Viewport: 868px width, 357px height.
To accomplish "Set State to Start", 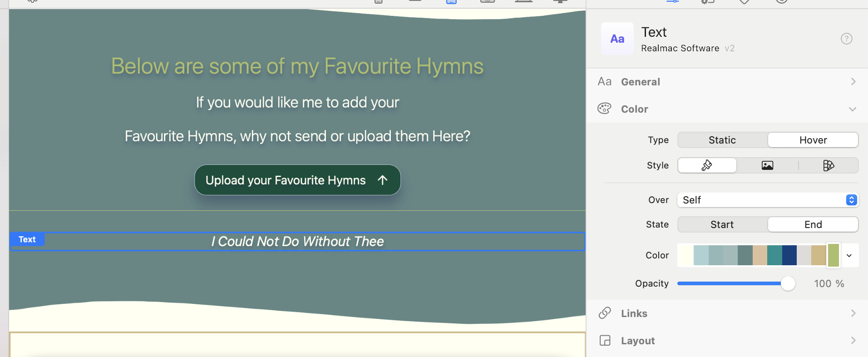I will (x=722, y=224).
